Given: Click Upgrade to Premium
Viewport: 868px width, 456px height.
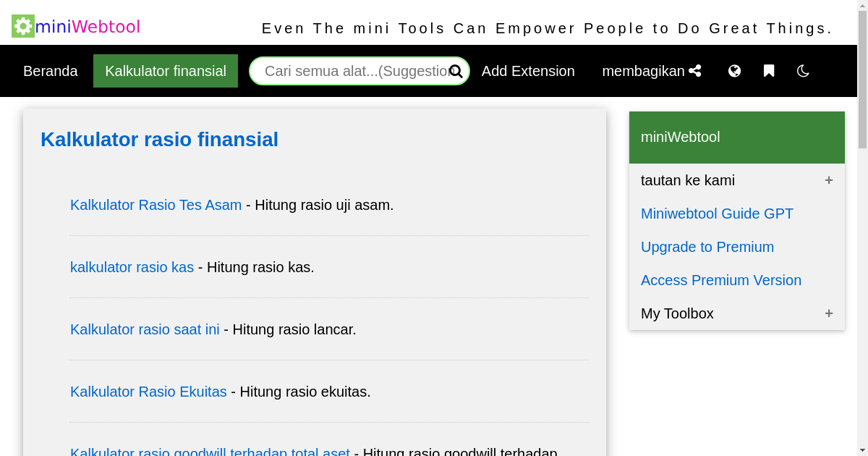Looking at the screenshot, I should [707, 247].
